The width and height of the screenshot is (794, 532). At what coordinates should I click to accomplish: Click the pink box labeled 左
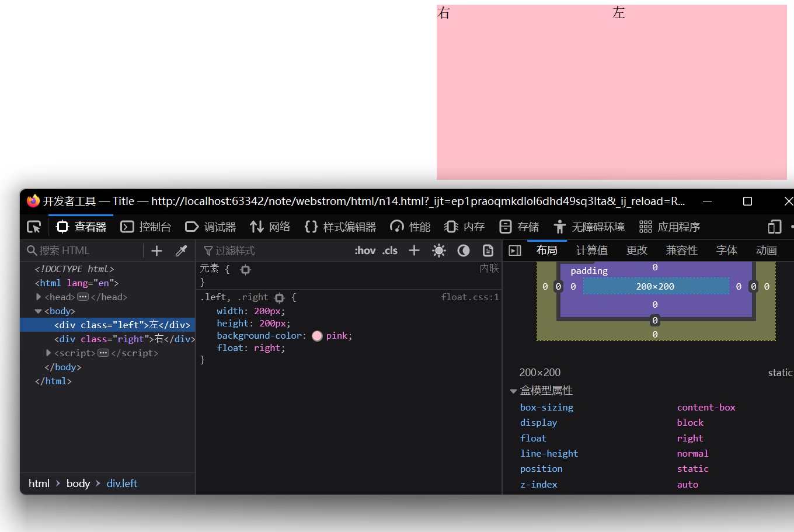click(x=699, y=92)
